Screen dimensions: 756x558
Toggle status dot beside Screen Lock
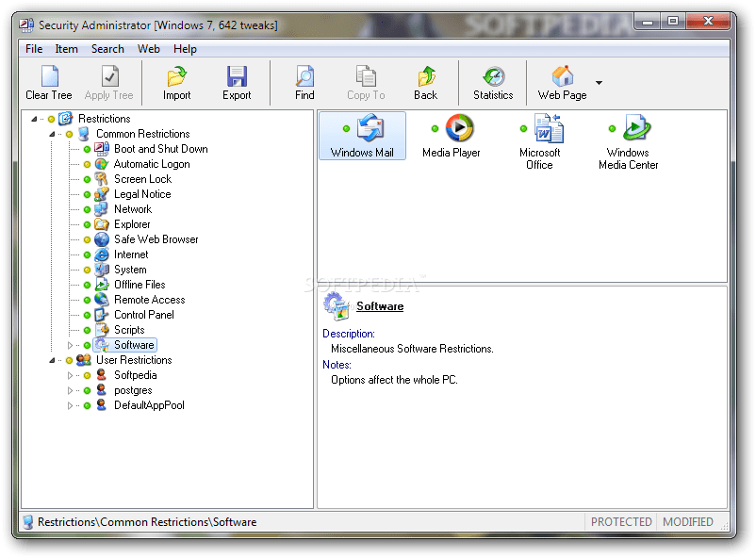click(88, 179)
